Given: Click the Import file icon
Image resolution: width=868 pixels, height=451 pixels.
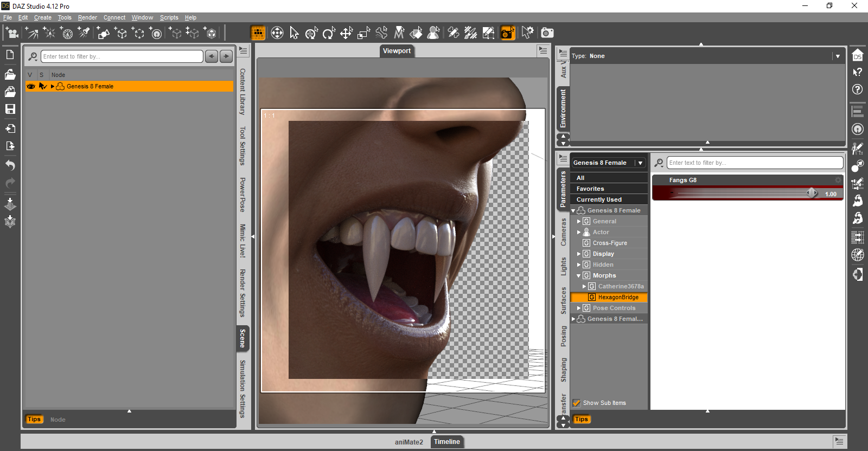Looking at the screenshot, I should 10,128.
